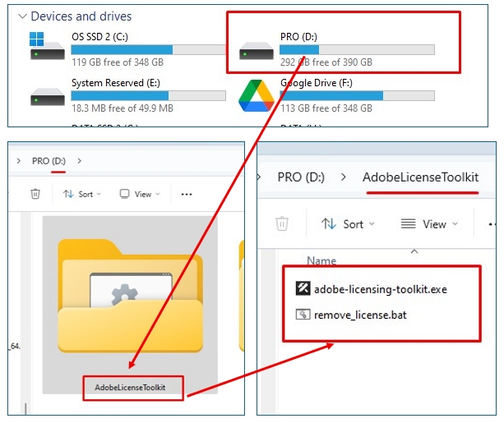Select the System Reserved (E:) label
This screenshot has width=504, height=423.
click(x=116, y=83)
